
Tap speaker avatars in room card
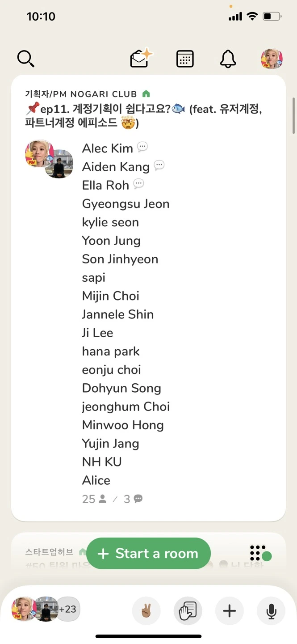coord(49,159)
